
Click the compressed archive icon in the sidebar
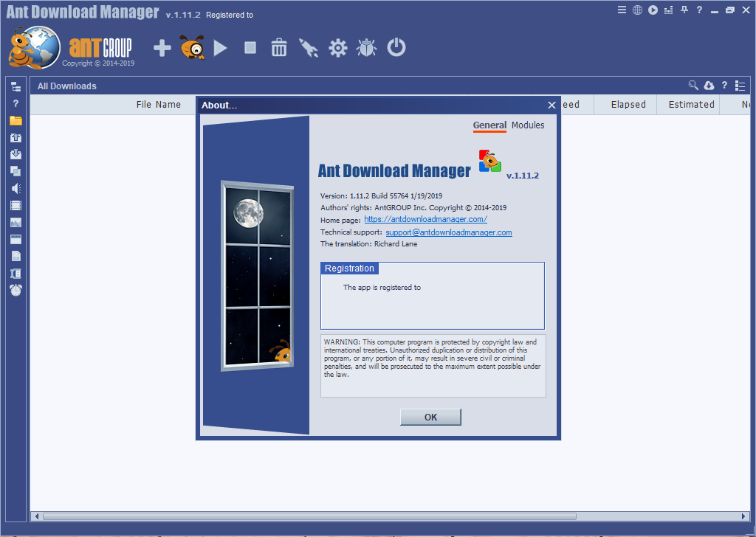pyautogui.click(x=16, y=274)
